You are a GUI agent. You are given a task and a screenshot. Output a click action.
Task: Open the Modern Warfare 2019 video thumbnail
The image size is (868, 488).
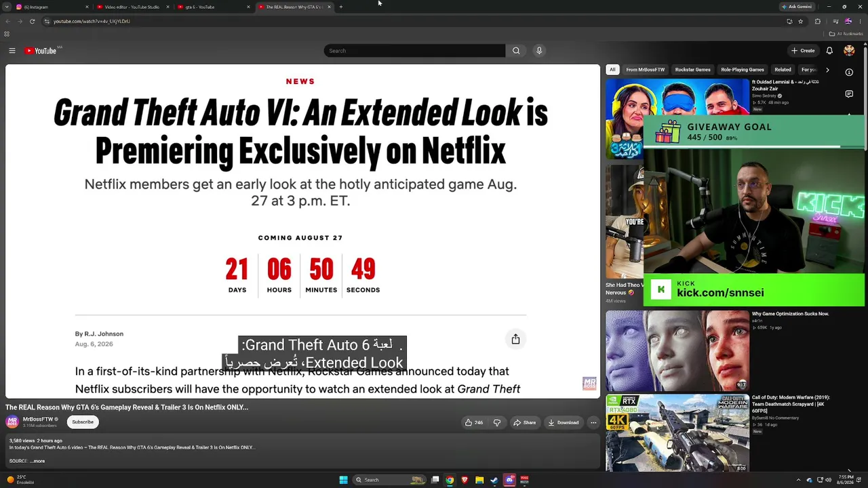677,434
